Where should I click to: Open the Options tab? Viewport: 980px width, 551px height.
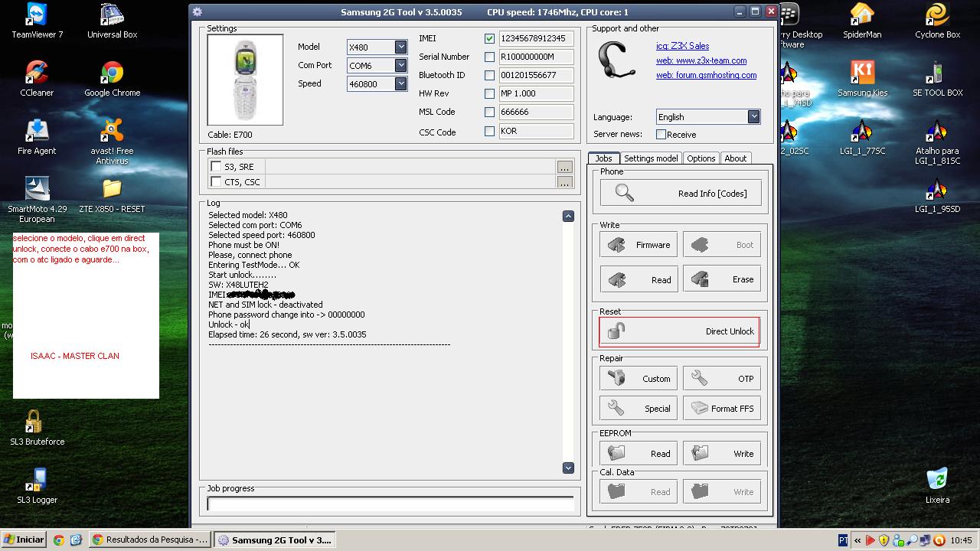(x=701, y=158)
